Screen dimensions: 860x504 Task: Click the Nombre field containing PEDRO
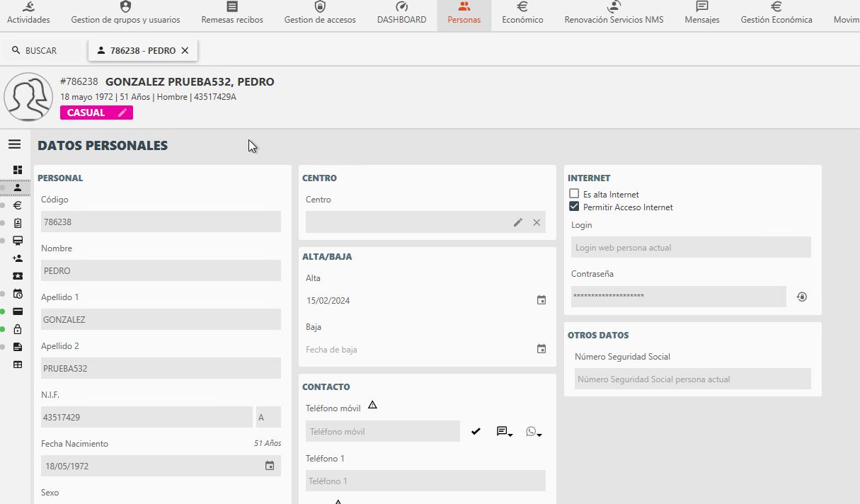[x=161, y=270]
